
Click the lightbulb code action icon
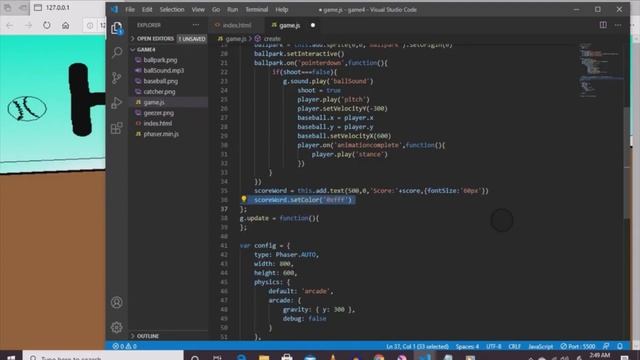(244, 199)
